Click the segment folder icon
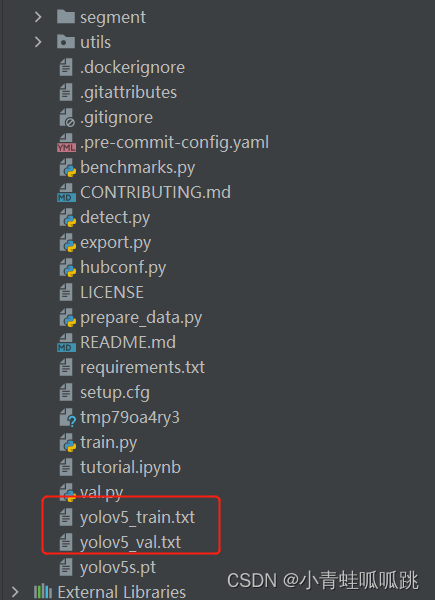The height and width of the screenshot is (600, 435). pos(66,16)
